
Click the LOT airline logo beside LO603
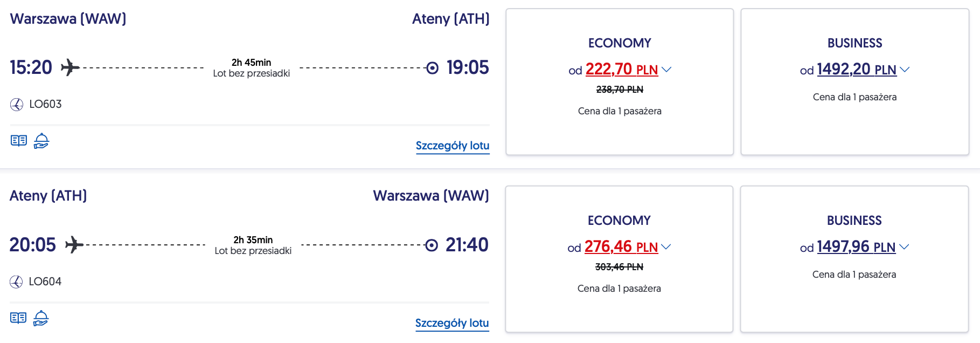point(17,105)
